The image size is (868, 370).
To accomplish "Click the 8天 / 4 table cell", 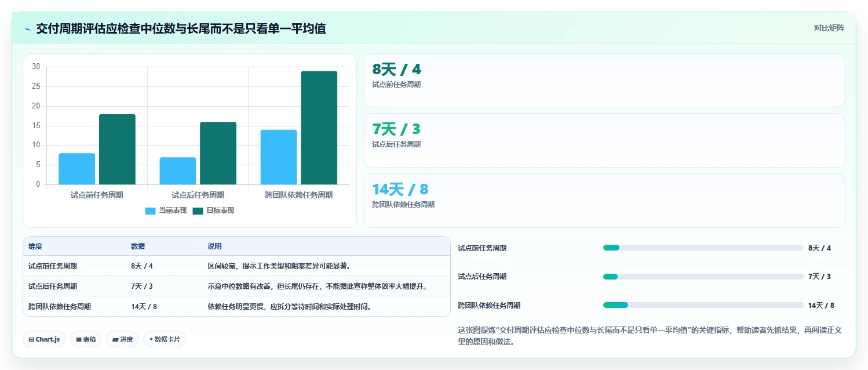I will pos(142,266).
